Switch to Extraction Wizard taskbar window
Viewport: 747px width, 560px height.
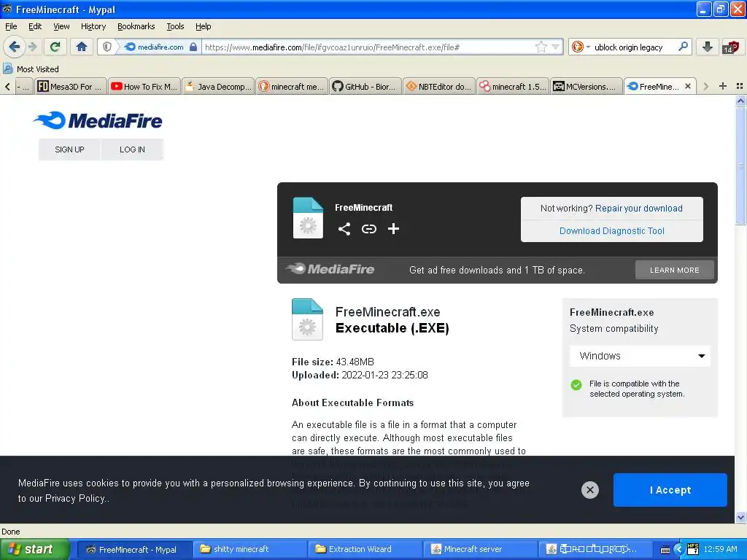pos(364,549)
